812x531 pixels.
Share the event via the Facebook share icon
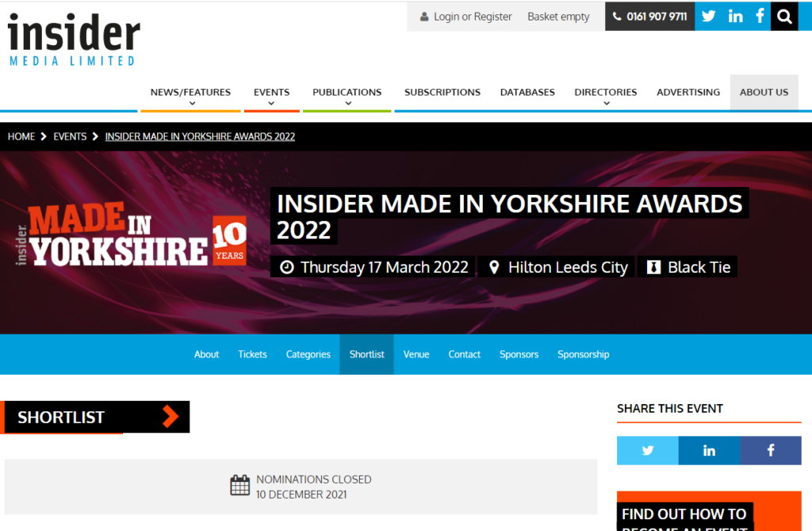click(x=770, y=450)
